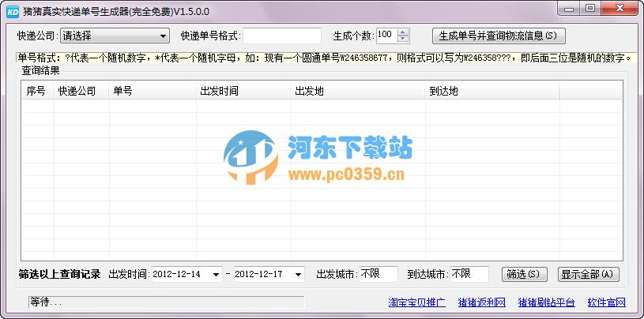644x319 pixels.
Task: Open the 淘宝宝贝推广 link
Action: click(x=416, y=302)
